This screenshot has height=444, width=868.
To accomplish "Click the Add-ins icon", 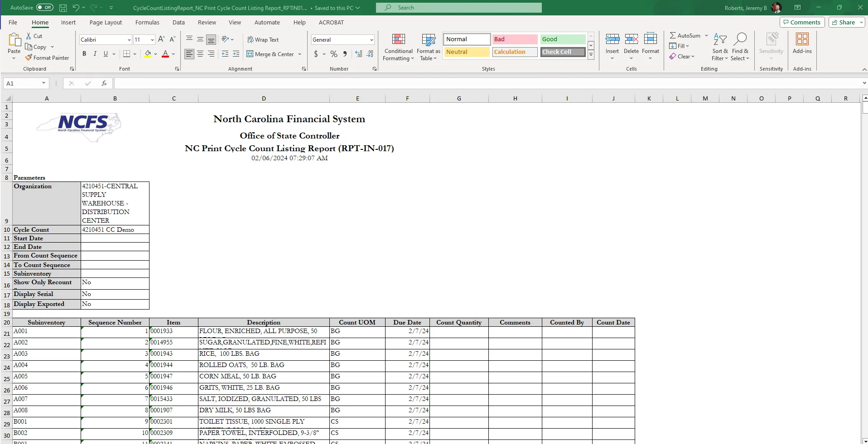I will pos(802,40).
